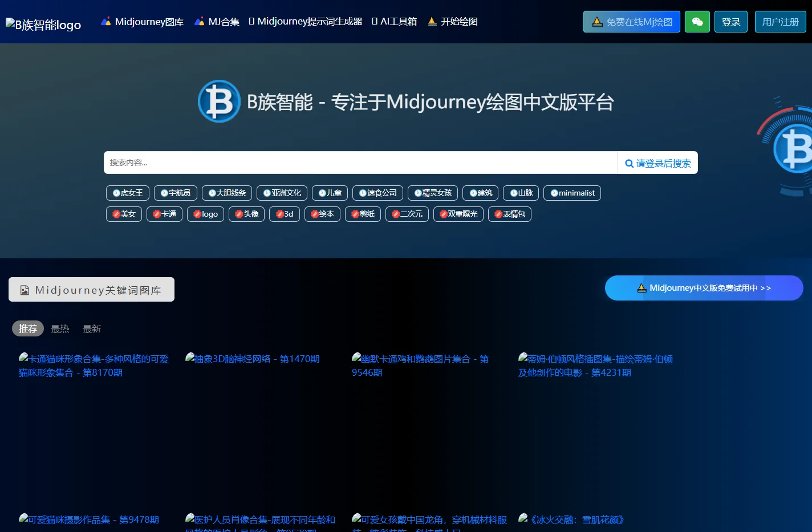Click the 请登录后搜索 search button
812x532 pixels.
coord(657,163)
